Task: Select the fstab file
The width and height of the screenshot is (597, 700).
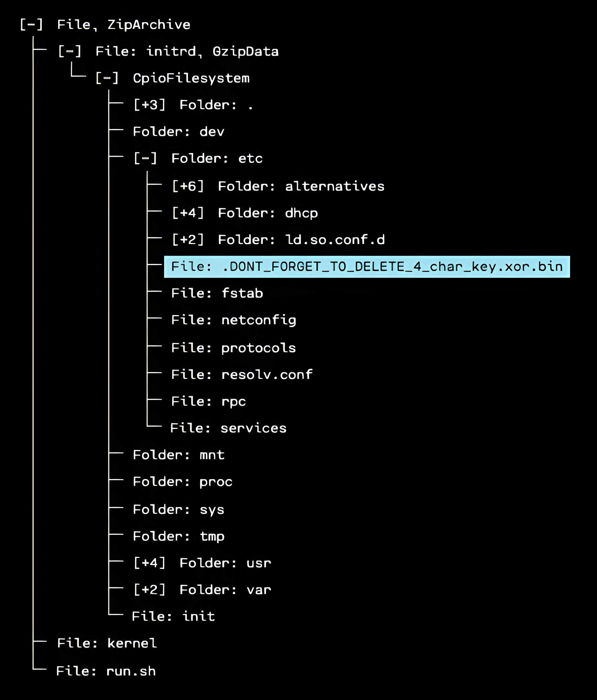Action: coord(217,293)
